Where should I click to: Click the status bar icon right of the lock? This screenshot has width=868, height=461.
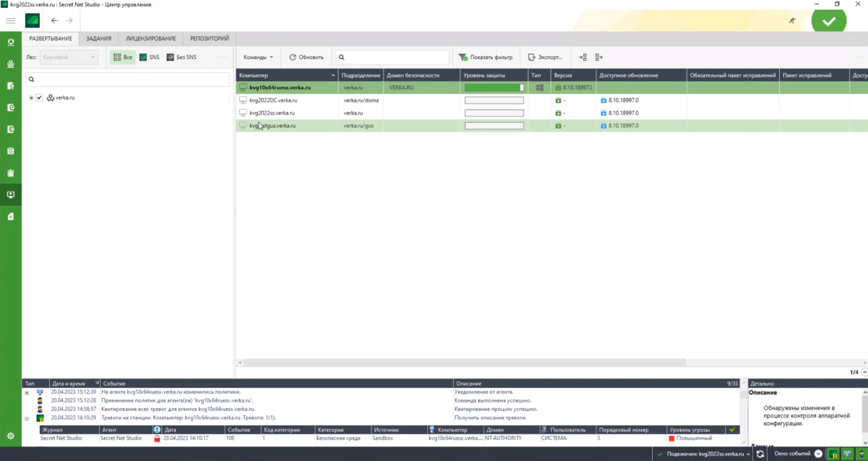tap(847, 454)
